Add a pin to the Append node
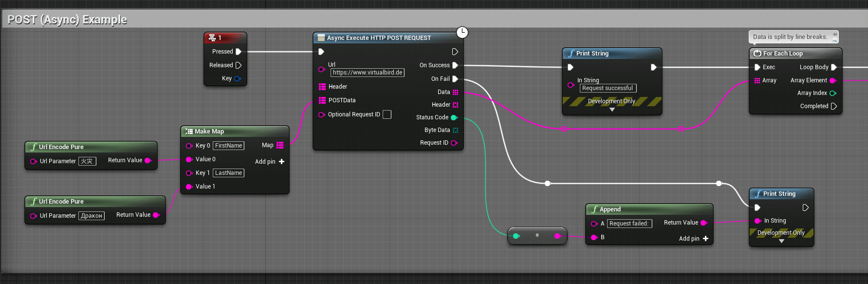The height and width of the screenshot is (284, 868). pyautogui.click(x=705, y=239)
